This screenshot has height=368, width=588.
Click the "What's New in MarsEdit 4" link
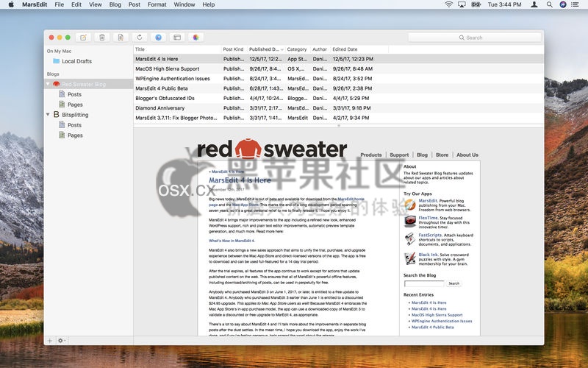pyautogui.click(x=232, y=241)
